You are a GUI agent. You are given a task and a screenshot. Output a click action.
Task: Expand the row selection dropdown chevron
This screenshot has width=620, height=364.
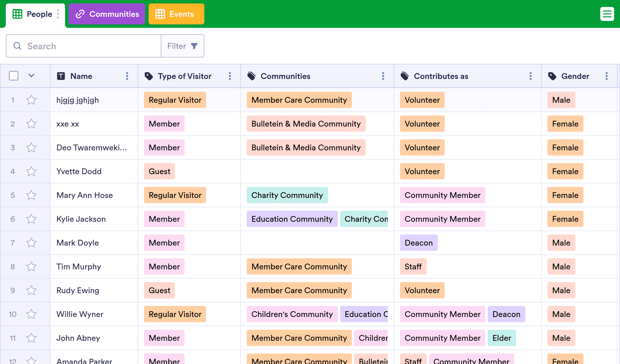click(31, 76)
